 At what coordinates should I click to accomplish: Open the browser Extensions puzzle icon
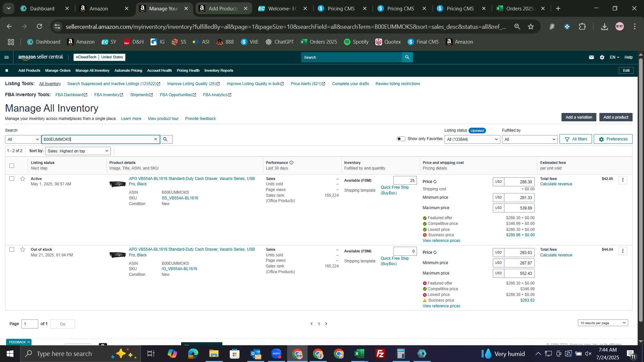pos(583,26)
